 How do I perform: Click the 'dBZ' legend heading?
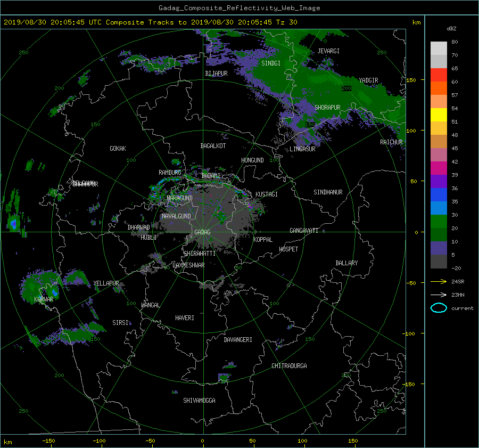point(451,29)
